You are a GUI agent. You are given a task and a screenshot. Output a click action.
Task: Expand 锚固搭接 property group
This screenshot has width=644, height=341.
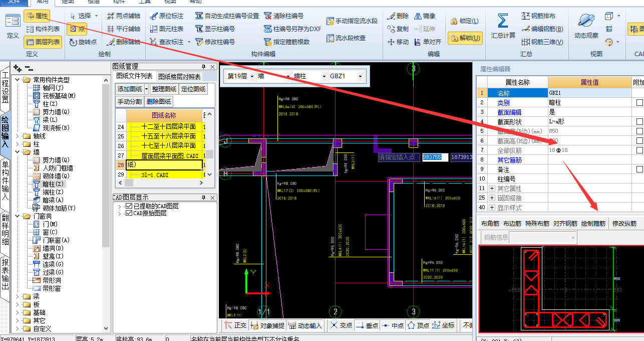(x=492, y=198)
